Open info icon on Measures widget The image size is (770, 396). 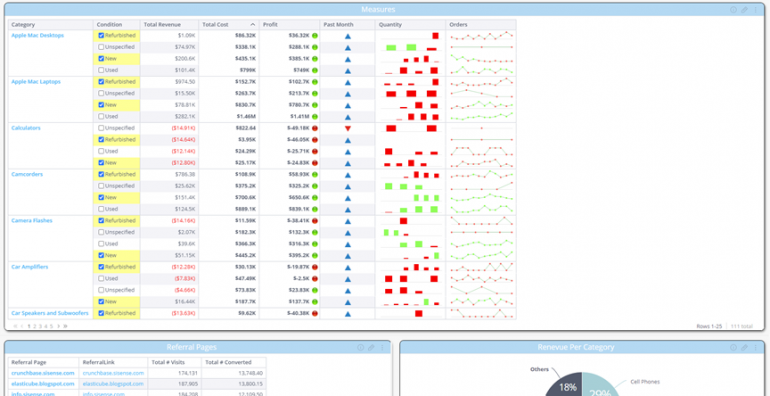tap(733, 10)
